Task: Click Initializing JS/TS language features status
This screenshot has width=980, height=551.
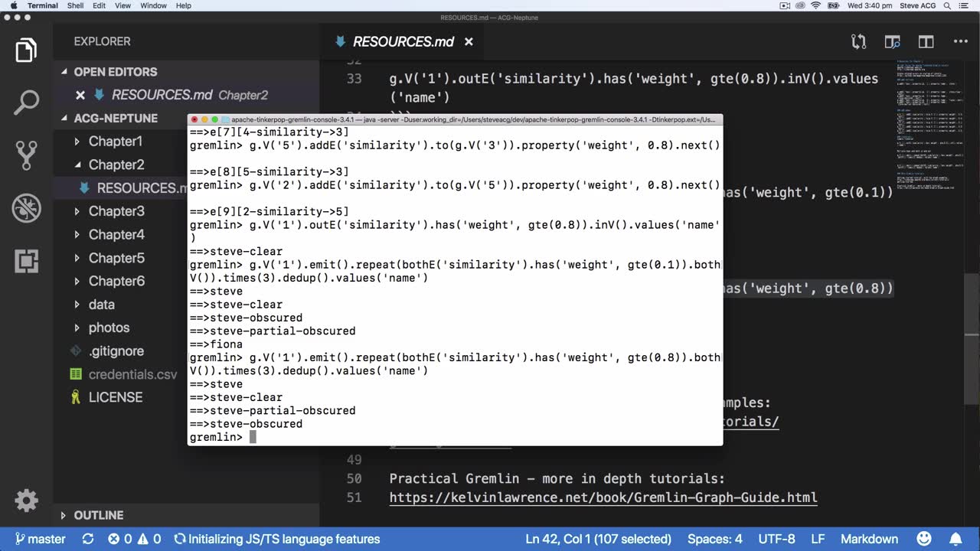Action: (276, 539)
